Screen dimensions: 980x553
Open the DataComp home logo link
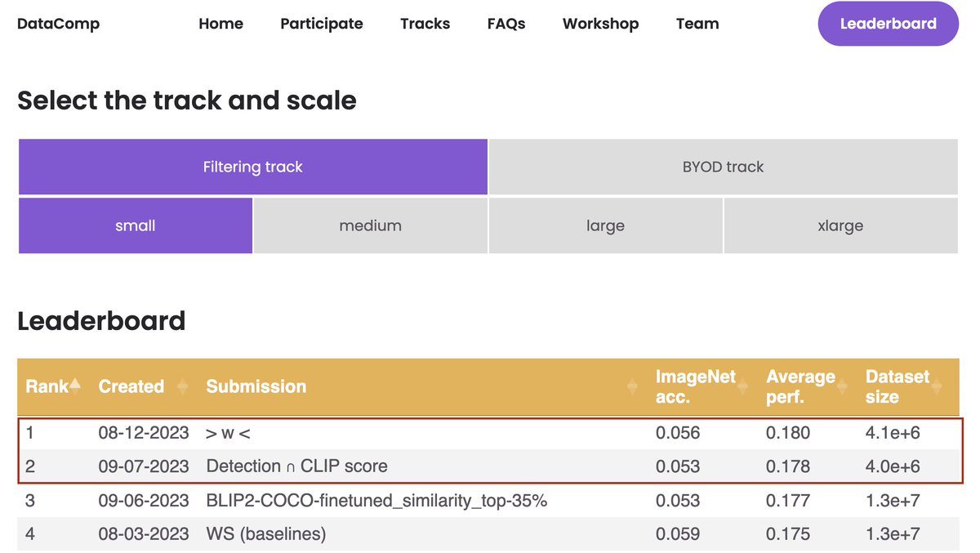58,24
